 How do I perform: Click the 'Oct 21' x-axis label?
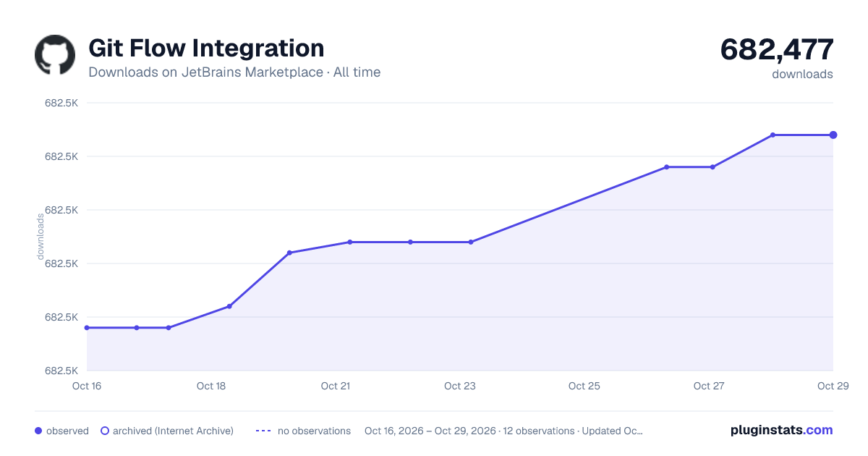[x=336, y=386]
